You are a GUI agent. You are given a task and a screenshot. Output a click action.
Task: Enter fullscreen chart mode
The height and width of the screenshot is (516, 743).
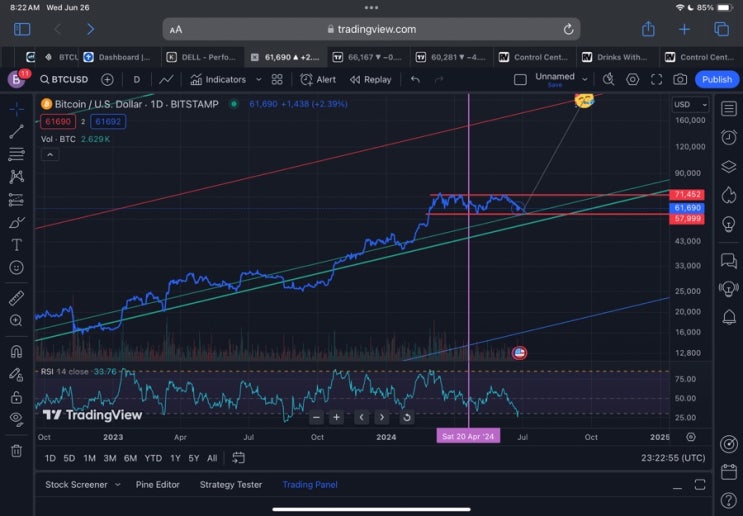click(656, 80)
